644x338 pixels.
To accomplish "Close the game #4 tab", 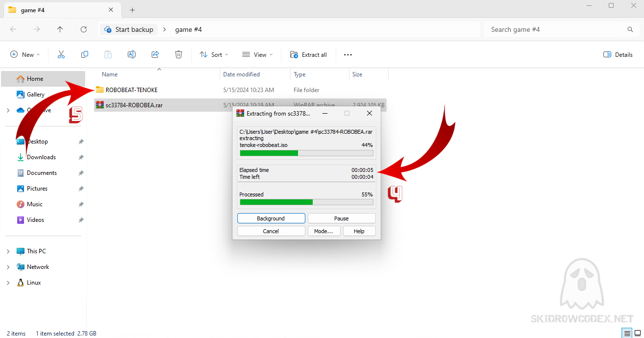I will tap(111, 10).
